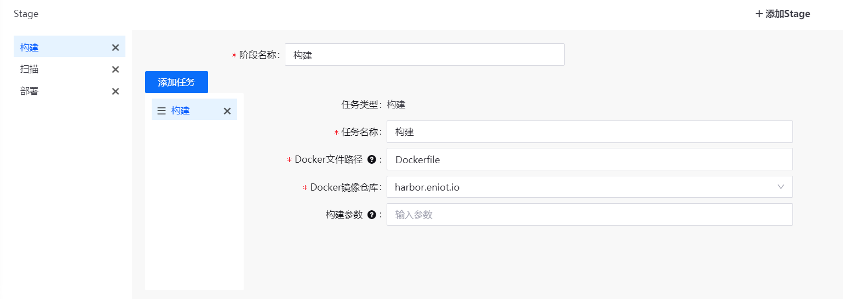Focus the 阶段名称 input field
The width and height of the screenshot is (868, 299).
[x=424, y=55]
